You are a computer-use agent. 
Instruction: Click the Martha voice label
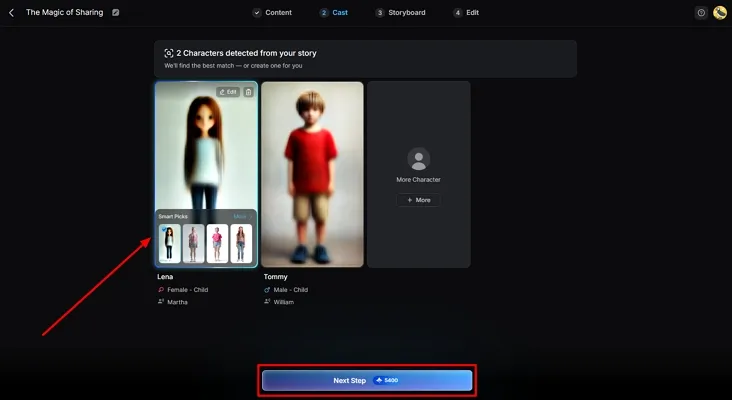(177, 302)
